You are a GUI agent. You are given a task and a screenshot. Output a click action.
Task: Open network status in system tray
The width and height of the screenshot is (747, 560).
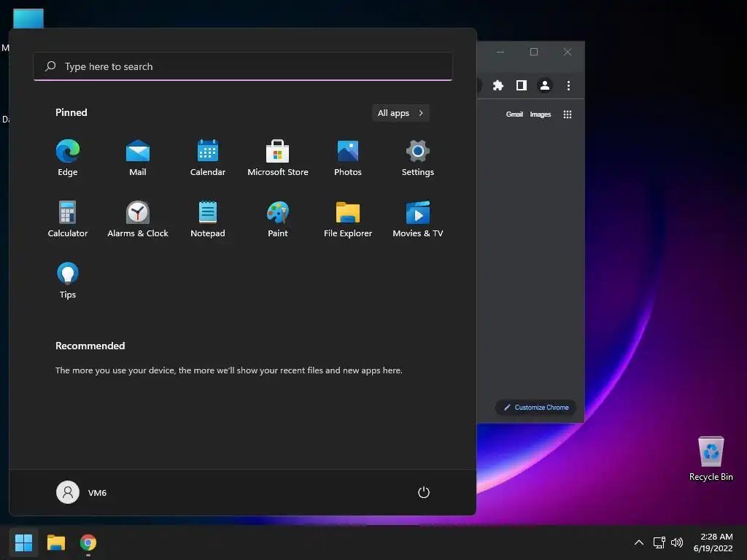coord(659,542)
